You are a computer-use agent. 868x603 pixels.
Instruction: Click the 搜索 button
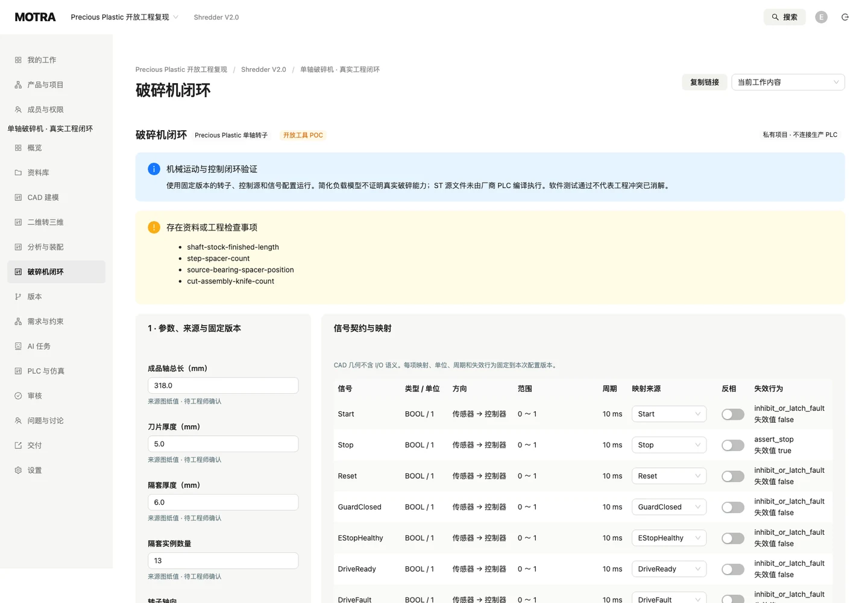click(x=785, y=17)
